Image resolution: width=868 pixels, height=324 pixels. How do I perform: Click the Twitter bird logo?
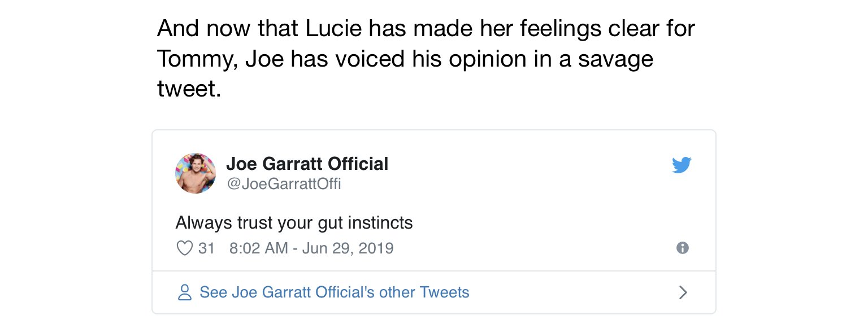coord(682,165)
